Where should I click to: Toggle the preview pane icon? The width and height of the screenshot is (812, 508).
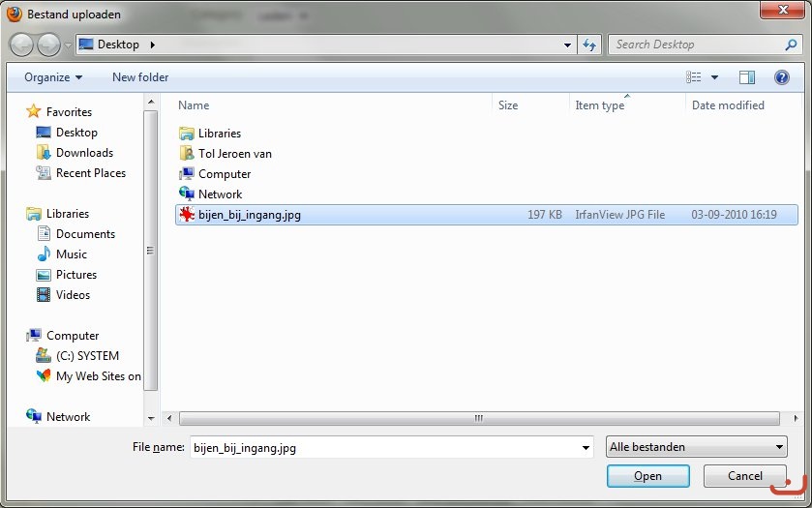click(x=746, y=77)
